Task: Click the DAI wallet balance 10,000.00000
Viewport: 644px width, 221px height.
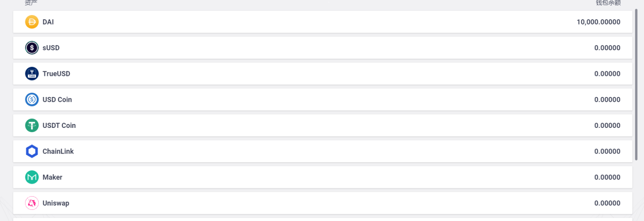Action: (x=598, y=22)
